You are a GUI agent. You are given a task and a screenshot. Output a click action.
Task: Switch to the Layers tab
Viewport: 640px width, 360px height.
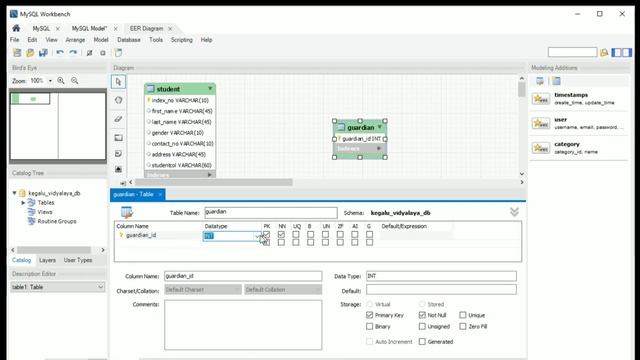click(x=47, y=260)
